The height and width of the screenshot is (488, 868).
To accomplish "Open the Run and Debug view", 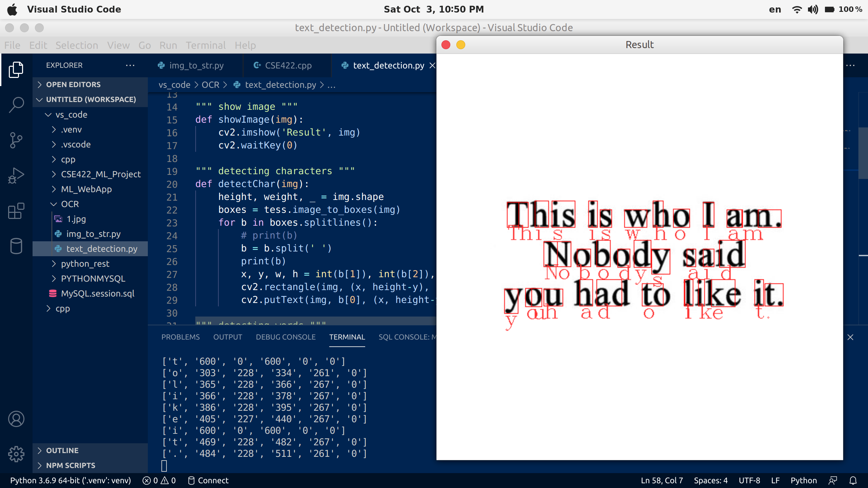I will [x=16, y=176].
